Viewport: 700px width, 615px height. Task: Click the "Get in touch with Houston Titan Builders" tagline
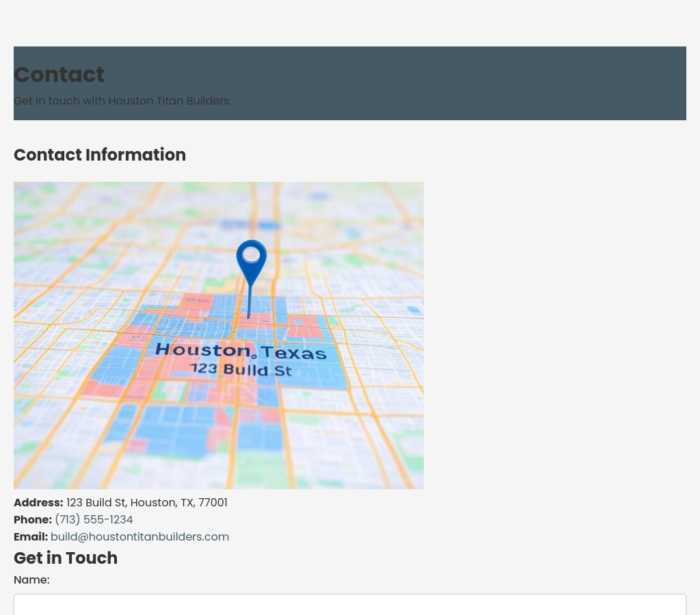click(122, 101)
